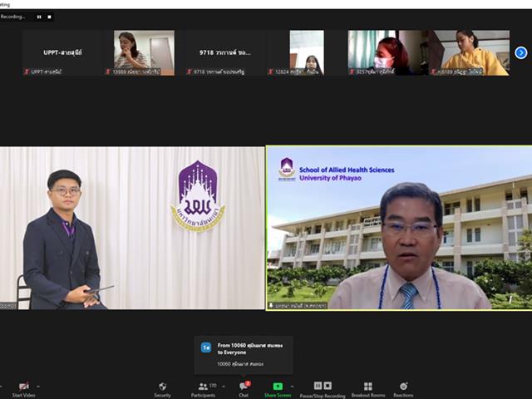Stop recording using the top-left recording indicator
This screenshot has height=399, width=532.
[49, 17]
